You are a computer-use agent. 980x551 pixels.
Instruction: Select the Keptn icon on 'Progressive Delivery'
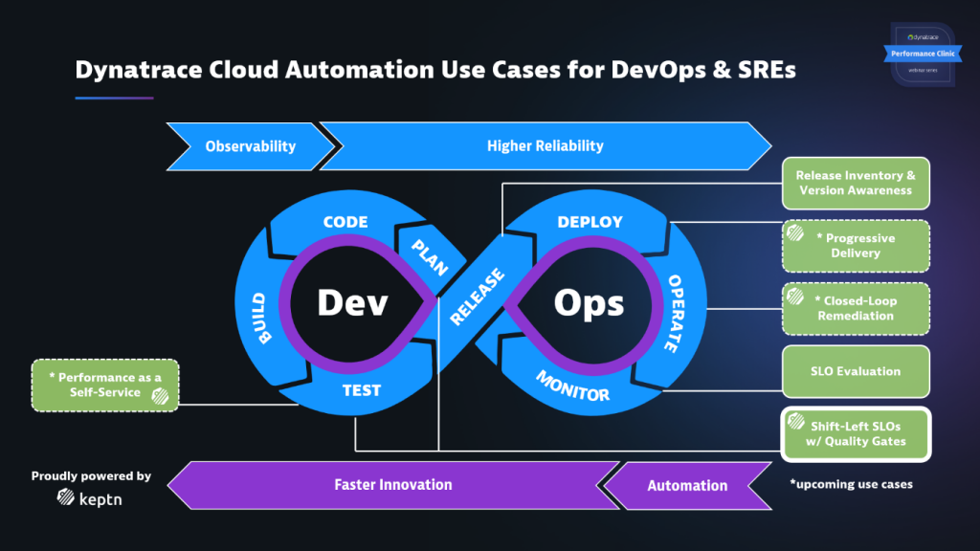(793, 232)
